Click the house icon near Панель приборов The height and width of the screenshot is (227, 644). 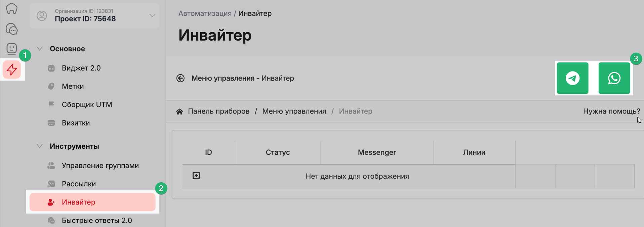click(179, 111)
